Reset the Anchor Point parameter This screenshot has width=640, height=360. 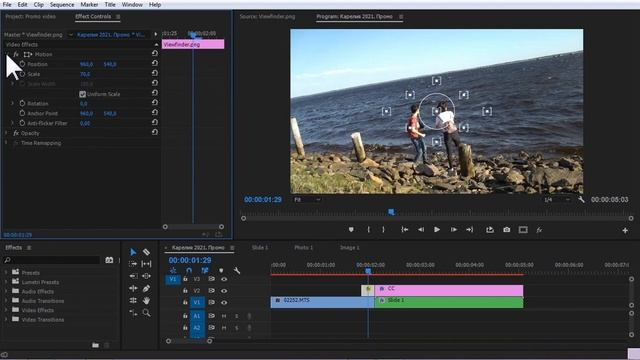point(155,113)
